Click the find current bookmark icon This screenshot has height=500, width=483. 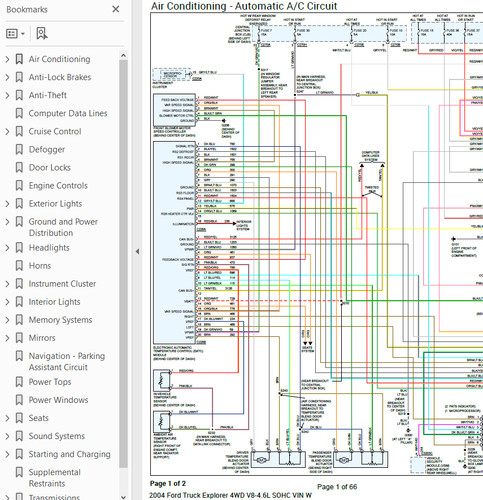pyautogui.click(x=42, y=34)
